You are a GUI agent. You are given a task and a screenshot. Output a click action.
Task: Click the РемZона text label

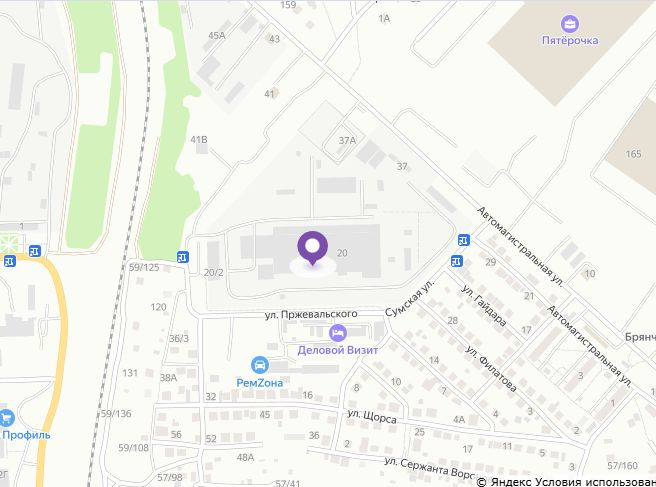point(260,382)
